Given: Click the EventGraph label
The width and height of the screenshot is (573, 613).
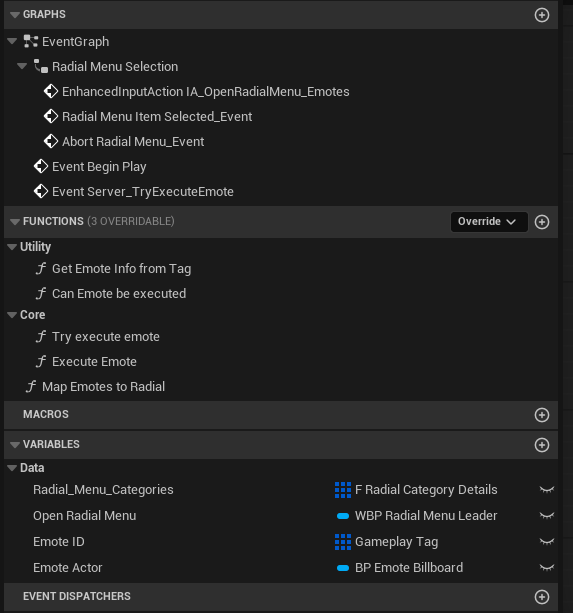Looking at the screenshot, I should pyautogui.click(x=75, y=41).
